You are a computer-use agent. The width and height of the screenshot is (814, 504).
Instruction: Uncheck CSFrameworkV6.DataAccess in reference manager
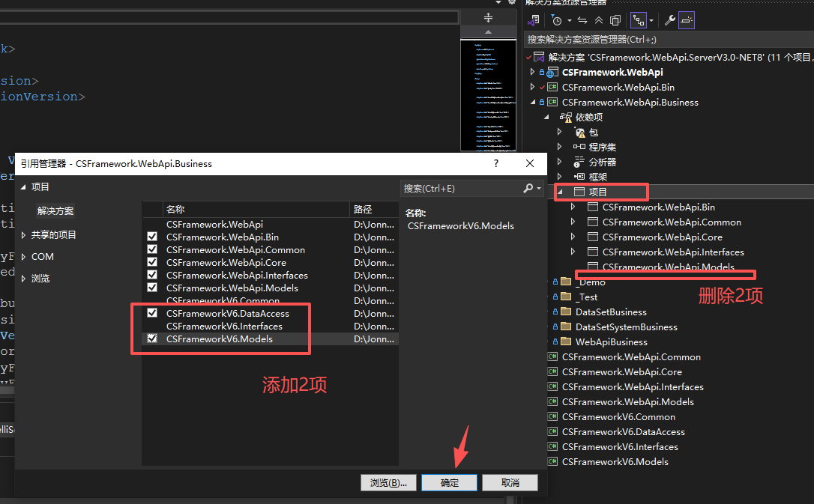point(151,313)
